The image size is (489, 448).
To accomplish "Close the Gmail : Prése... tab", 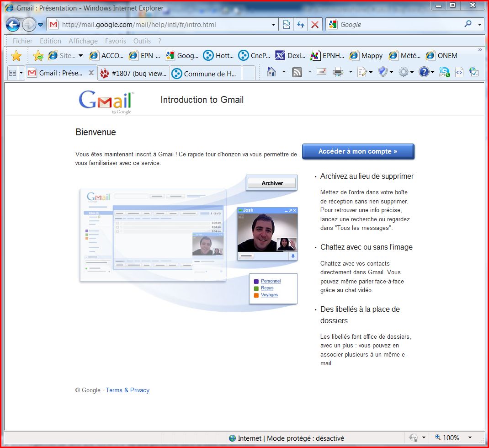I will click(x=91, y=73).
